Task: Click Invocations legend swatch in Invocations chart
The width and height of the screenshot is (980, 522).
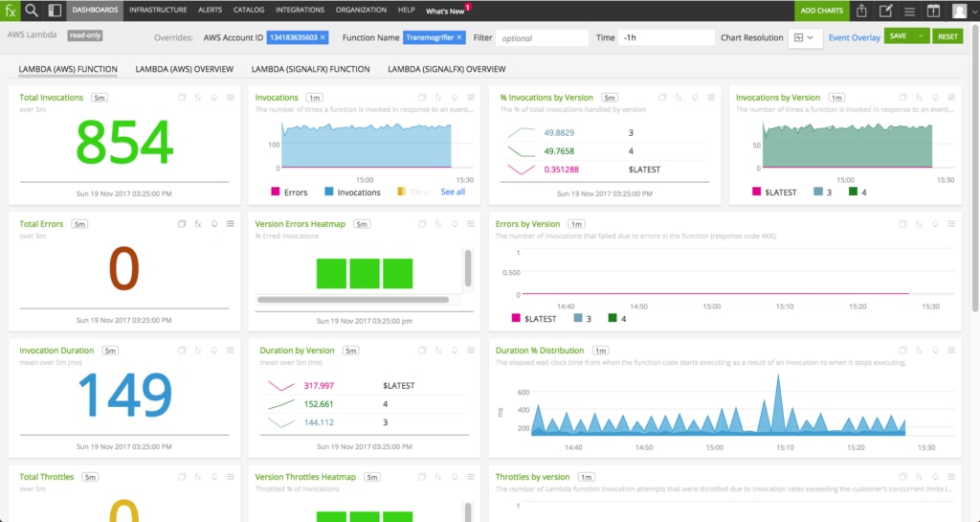Action: (329, 192)
